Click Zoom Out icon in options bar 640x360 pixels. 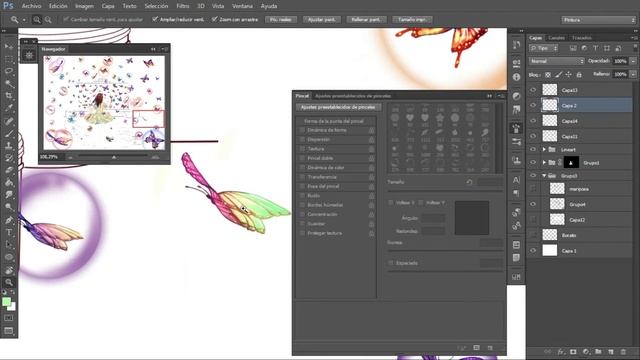coord(48,20)
